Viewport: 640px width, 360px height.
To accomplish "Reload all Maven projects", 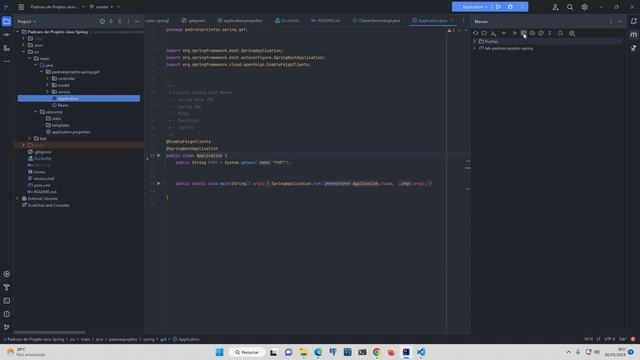I will click(476, 33).
